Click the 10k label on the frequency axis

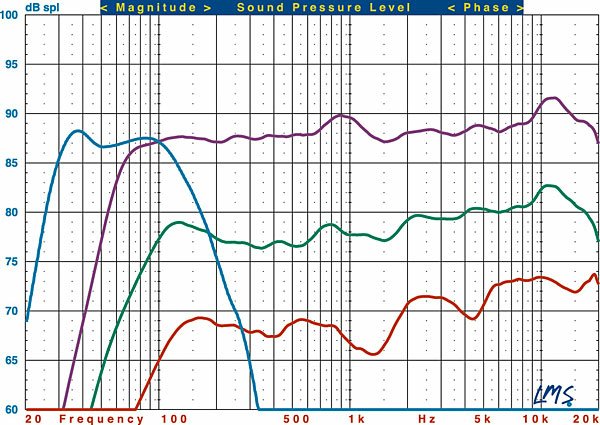(536, 419)
